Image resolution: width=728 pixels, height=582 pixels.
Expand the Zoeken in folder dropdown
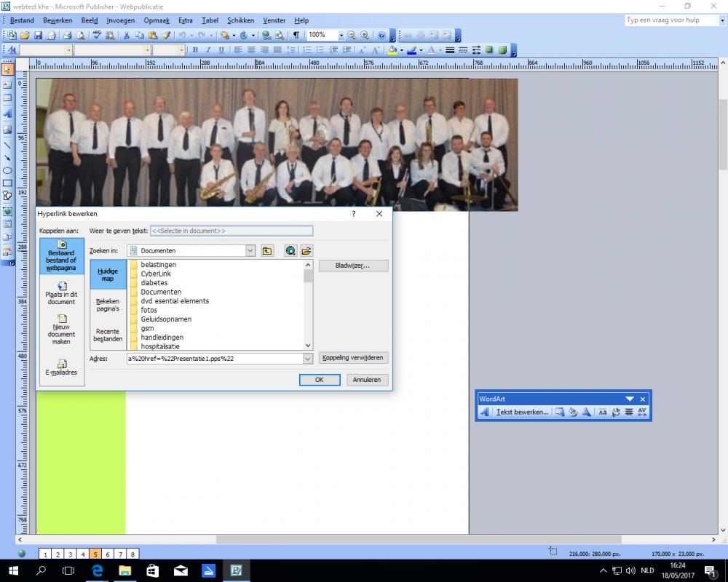pos(250,251)
